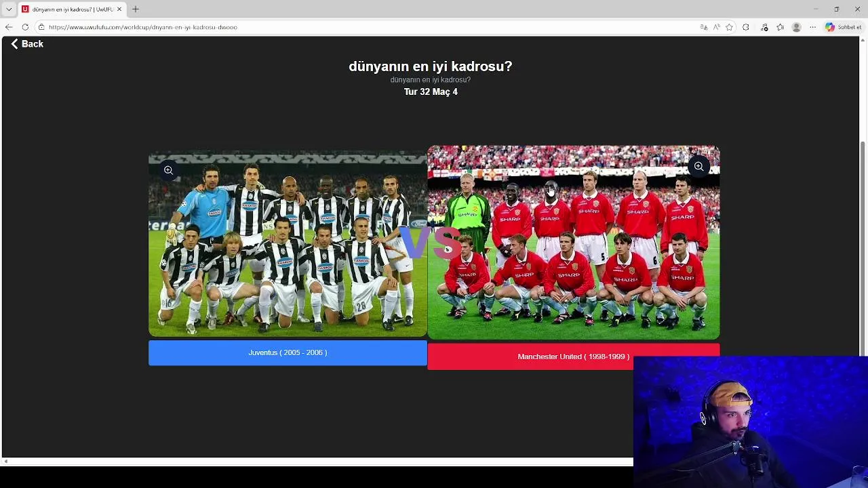
Task: Click the page title 'dünyanın en iyi kadrosu?'
Action: tap(431, 66)
